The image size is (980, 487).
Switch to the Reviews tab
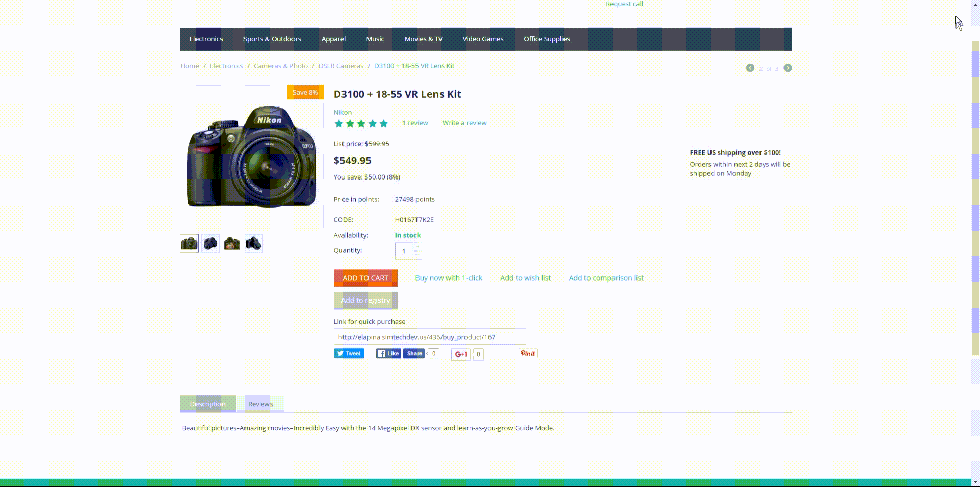tap(260, 404)
